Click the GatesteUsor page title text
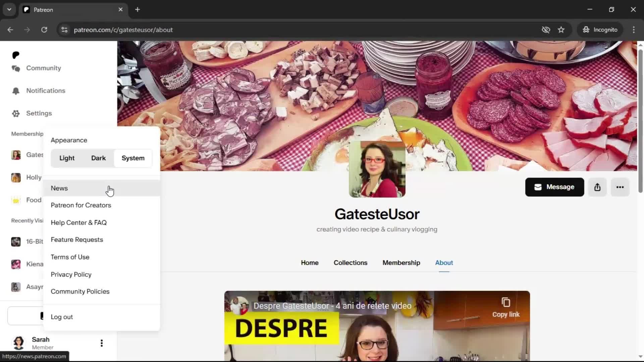The height and width of the screenshot is (362, 644). pyautogui.click(x=377, y=215)
